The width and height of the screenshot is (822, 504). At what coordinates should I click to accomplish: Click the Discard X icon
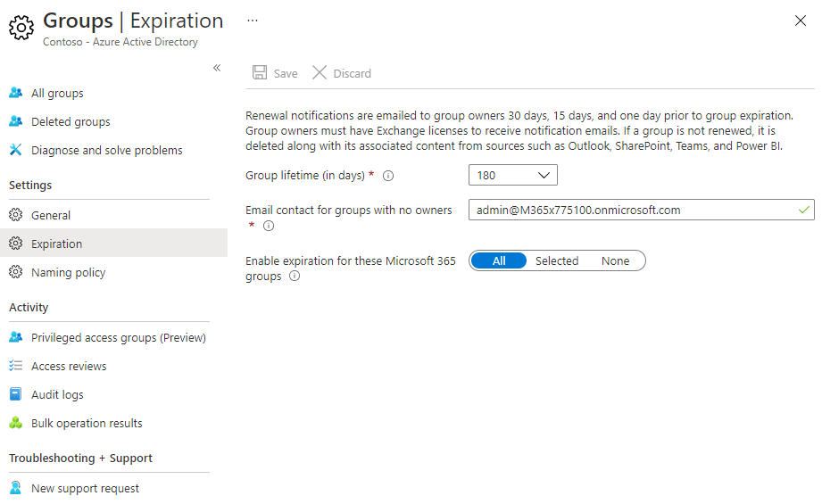point(320,73)
